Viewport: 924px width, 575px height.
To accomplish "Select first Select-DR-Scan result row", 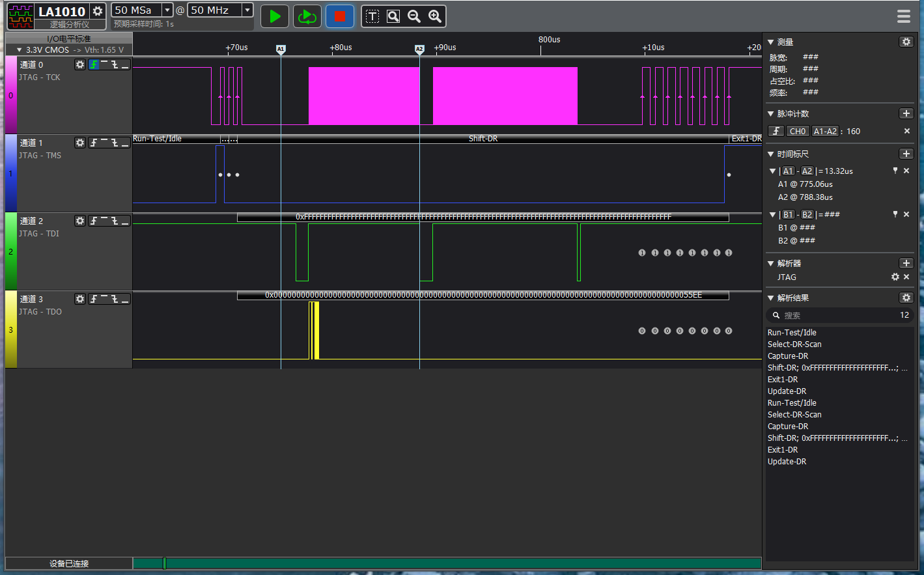I will (839, 344).
